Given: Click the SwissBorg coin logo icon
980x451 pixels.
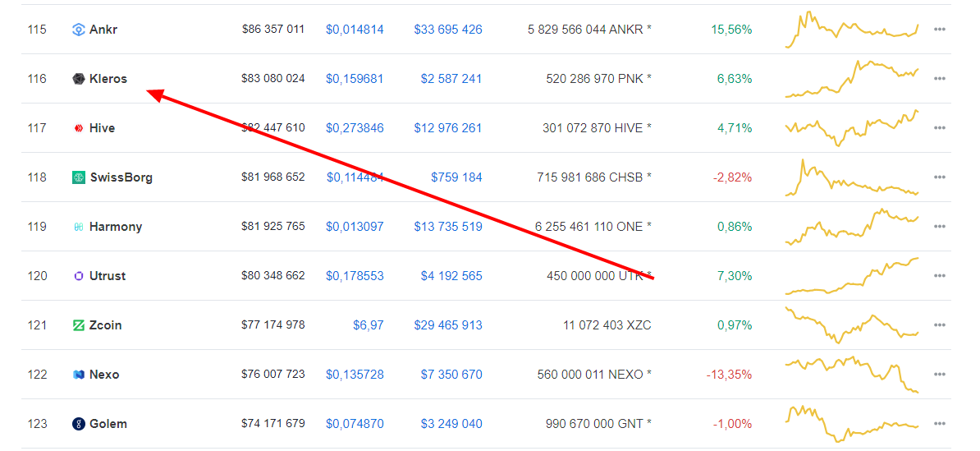Looking at the screenshot, I should tap(78, 177).
